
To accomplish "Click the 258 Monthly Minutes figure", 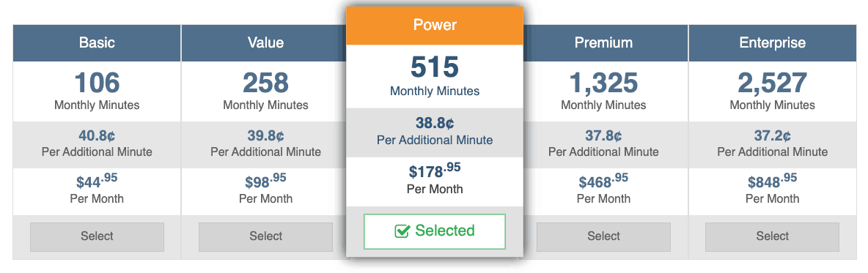I will tap(265, 83).
